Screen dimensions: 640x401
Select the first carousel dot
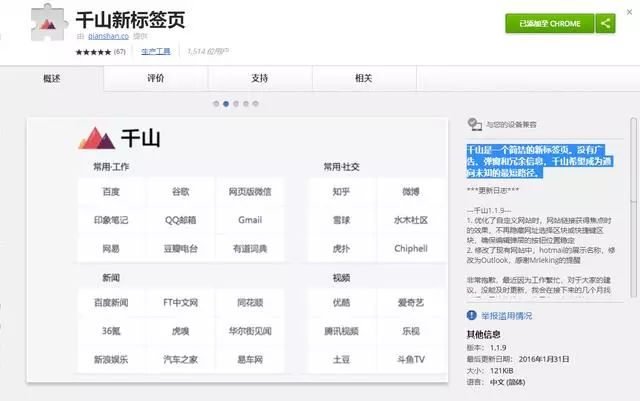(x=216, y=103)
